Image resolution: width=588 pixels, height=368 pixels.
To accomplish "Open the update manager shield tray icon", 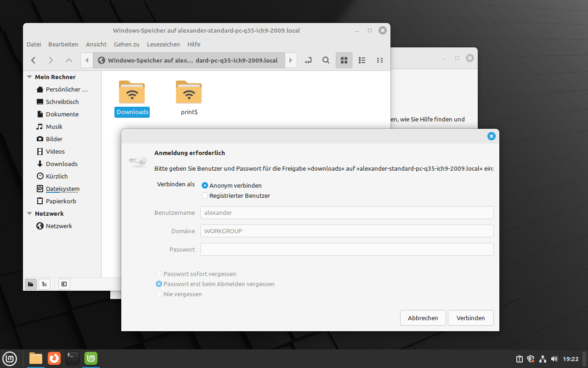I will (x=531, y=359).
